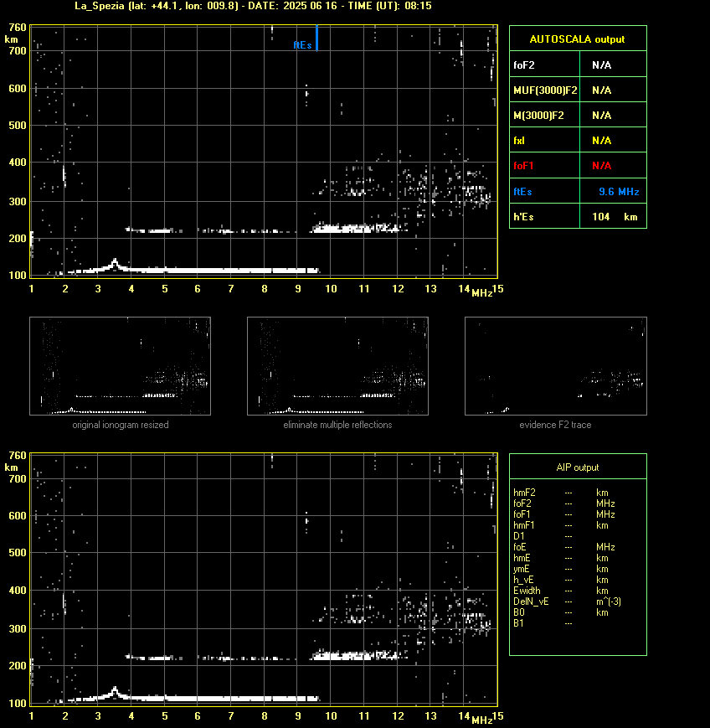
Task: Click the 'ftEs' label in the top ionogram
Action: pyautogui.click(x=302, y=45)
